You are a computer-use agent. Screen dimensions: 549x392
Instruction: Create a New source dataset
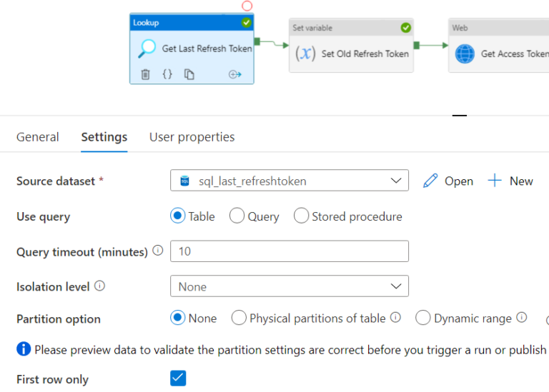510,181
